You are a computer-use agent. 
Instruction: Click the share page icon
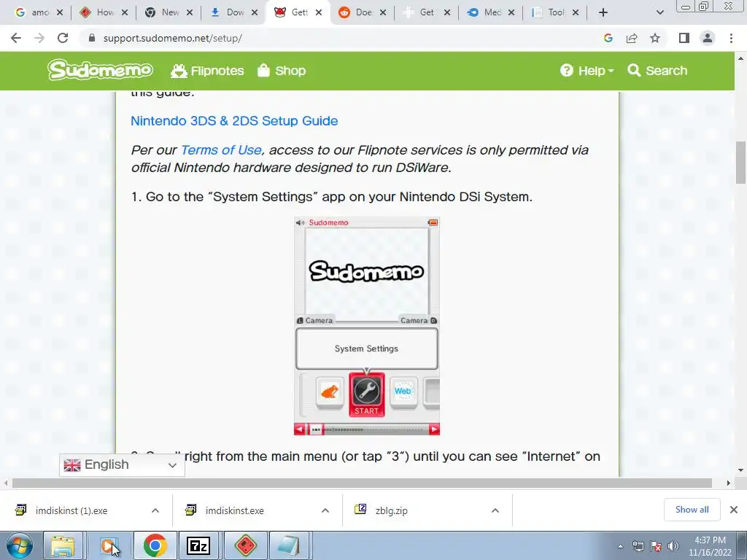[632, 38]
